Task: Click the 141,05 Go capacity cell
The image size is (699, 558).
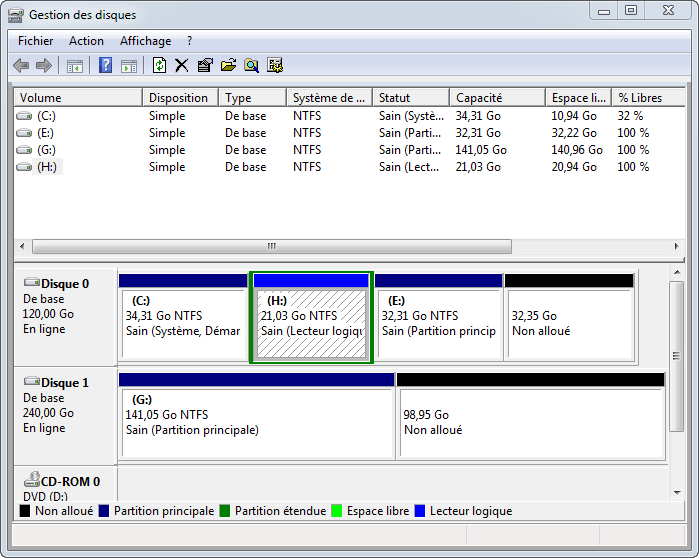Action: pos(481,150)
